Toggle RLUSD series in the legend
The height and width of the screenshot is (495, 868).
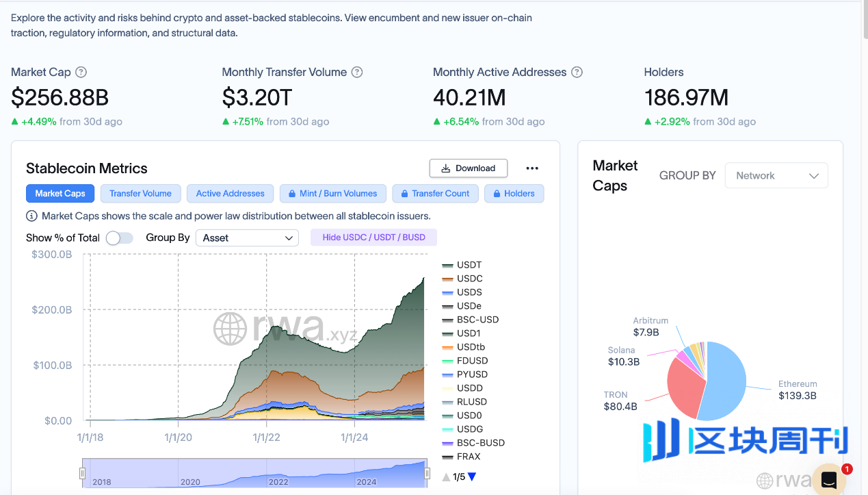(463, 402)
